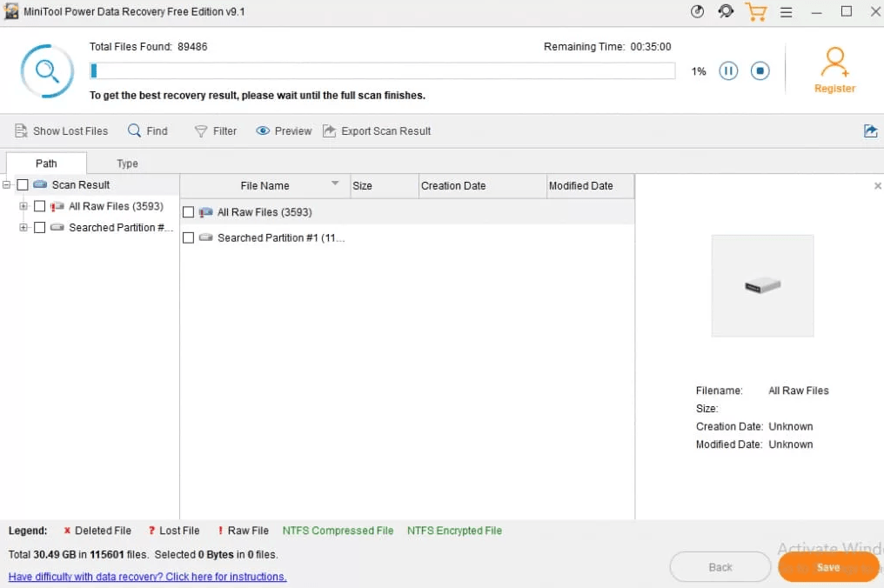The image size is (884, 588).
Task: Click the Deleted File legend entry
Action: 97,531
